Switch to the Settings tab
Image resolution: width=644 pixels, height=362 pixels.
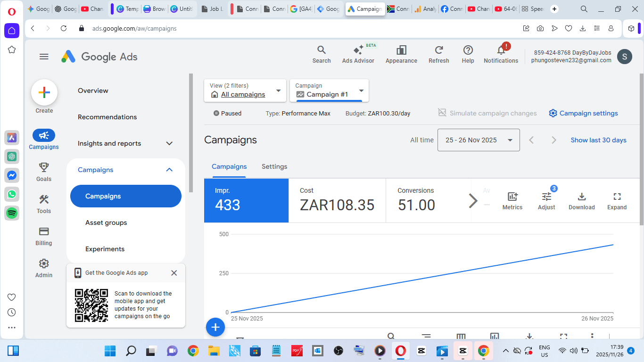(x=274, y=166)
